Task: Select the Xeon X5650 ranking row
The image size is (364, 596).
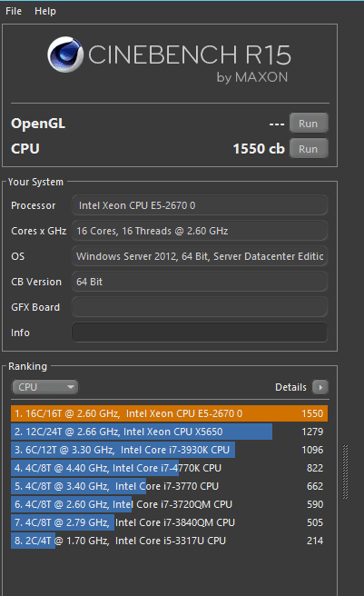Action: 169,432
